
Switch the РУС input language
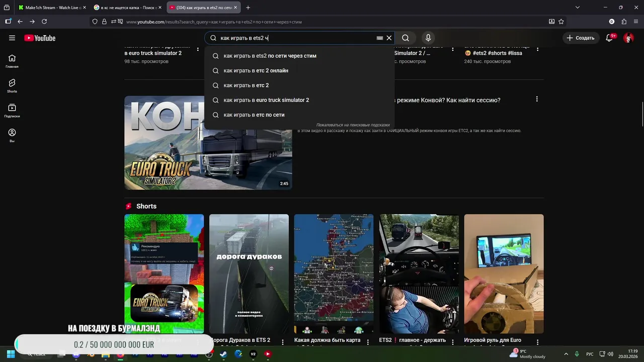point(590,354)
